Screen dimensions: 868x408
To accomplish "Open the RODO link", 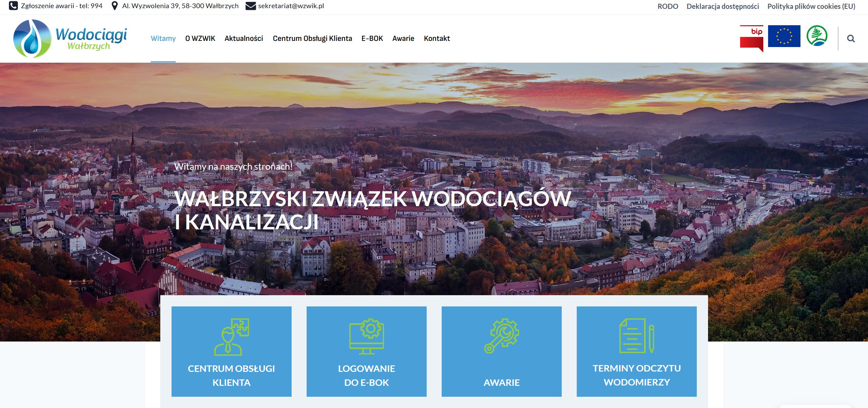I will pos(667,6).
